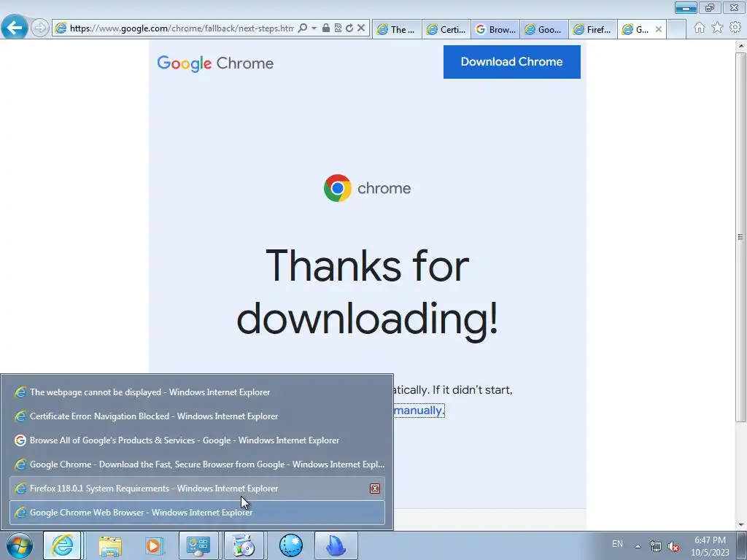Click the EN language indicator
Screen dimensions: 747x560
point(617,544)
